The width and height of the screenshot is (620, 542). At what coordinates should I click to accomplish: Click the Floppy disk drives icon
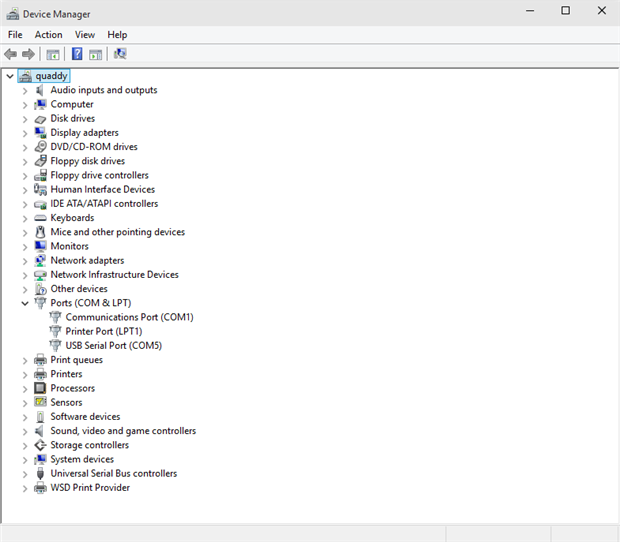40,161
